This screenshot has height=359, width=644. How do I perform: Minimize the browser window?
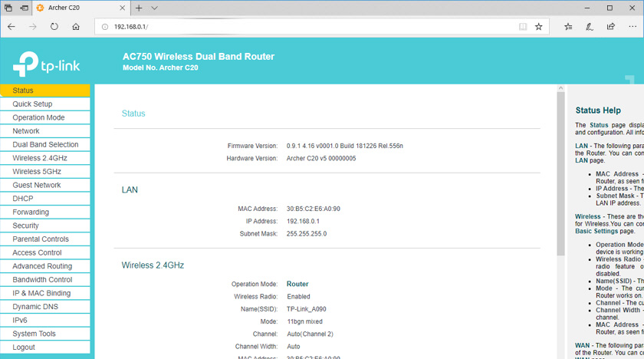coord(587,8)
